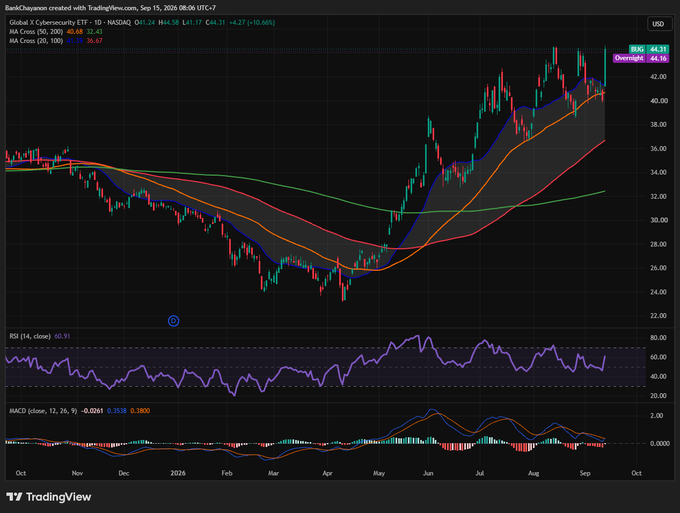Click the BUG ticker price tag
The height and width of the screenshot is (513, 680).
[648, 49]
